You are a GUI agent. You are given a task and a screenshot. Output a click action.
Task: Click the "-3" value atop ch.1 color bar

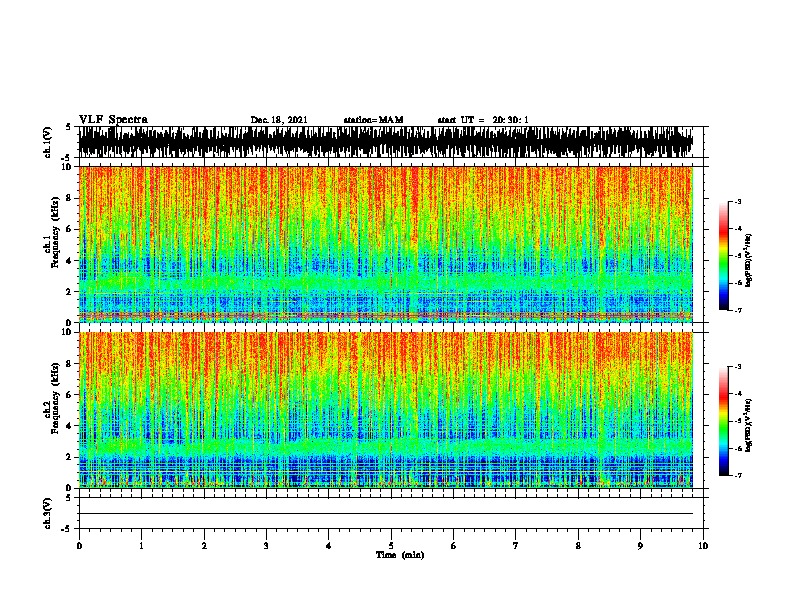point(737,201)
